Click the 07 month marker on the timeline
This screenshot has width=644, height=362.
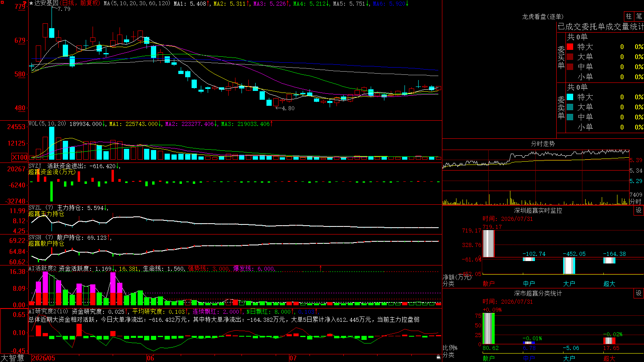point(293,358)
